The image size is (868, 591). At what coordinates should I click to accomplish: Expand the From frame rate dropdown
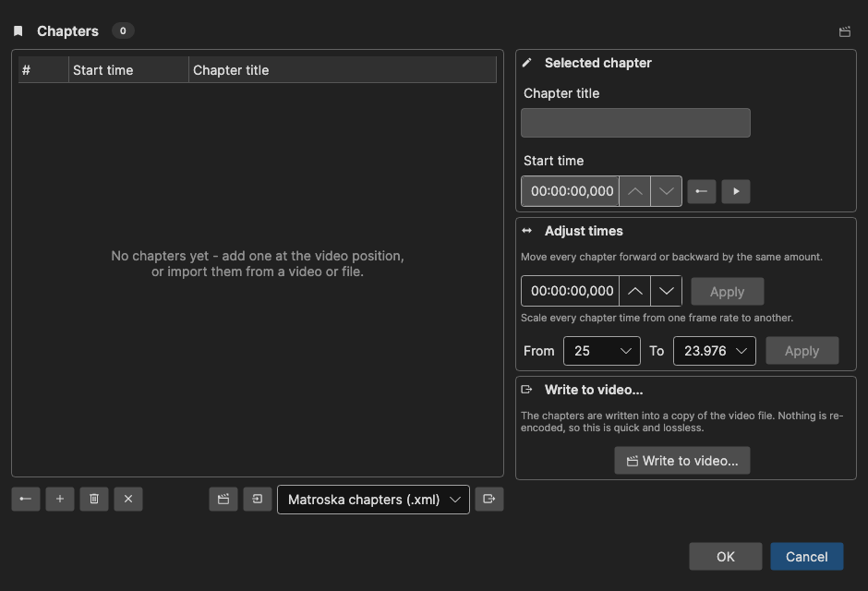coord(602,351)
